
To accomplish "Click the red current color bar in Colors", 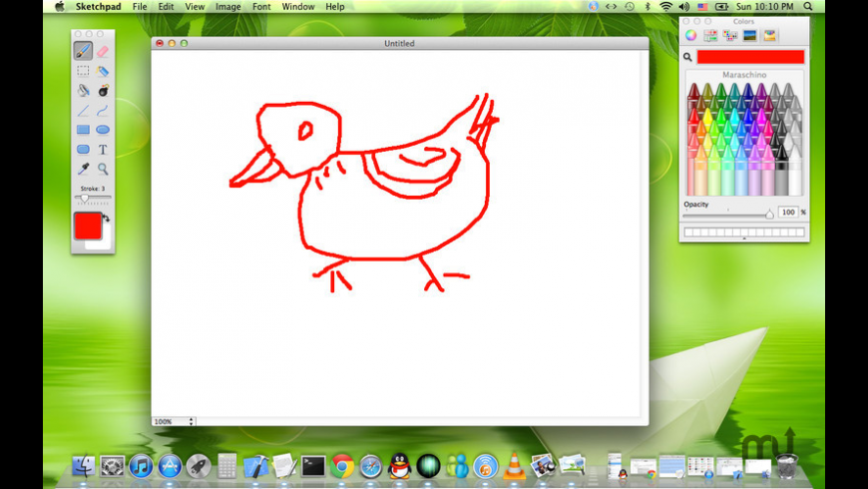I will click(750, 57).
